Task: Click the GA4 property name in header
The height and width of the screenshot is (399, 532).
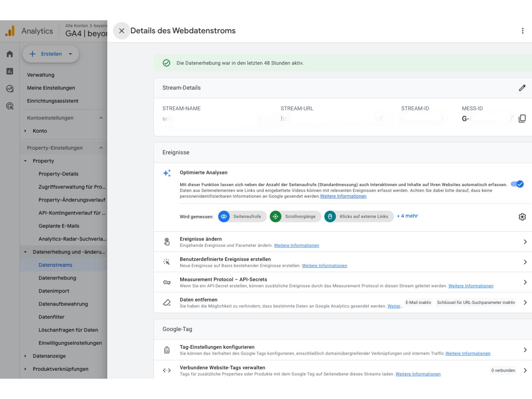Action: 86,34
